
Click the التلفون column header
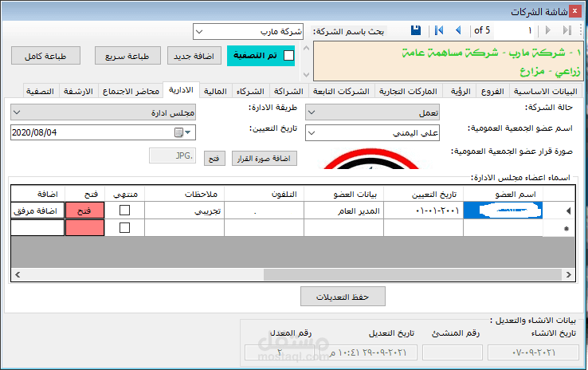tap(264, 194)
